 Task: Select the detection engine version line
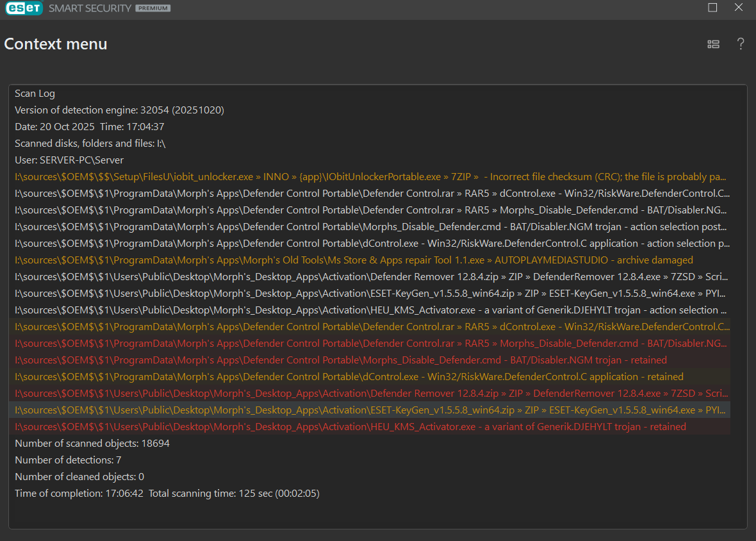[x=119, y=110]
